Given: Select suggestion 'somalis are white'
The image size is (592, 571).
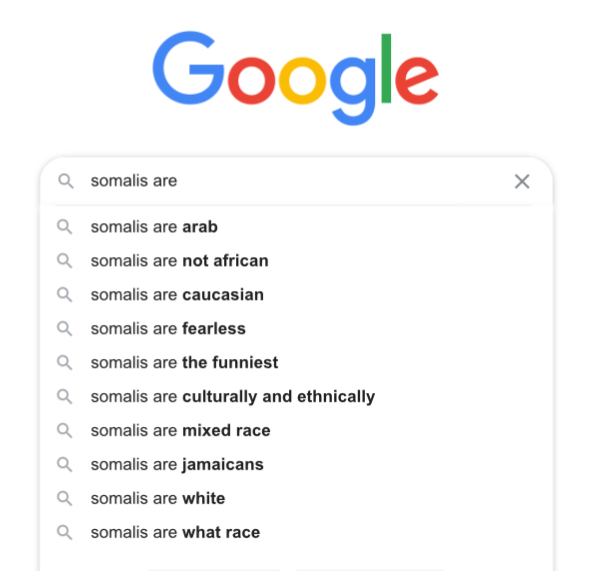Looking at the screenshot, I should [x=296, y=498].
